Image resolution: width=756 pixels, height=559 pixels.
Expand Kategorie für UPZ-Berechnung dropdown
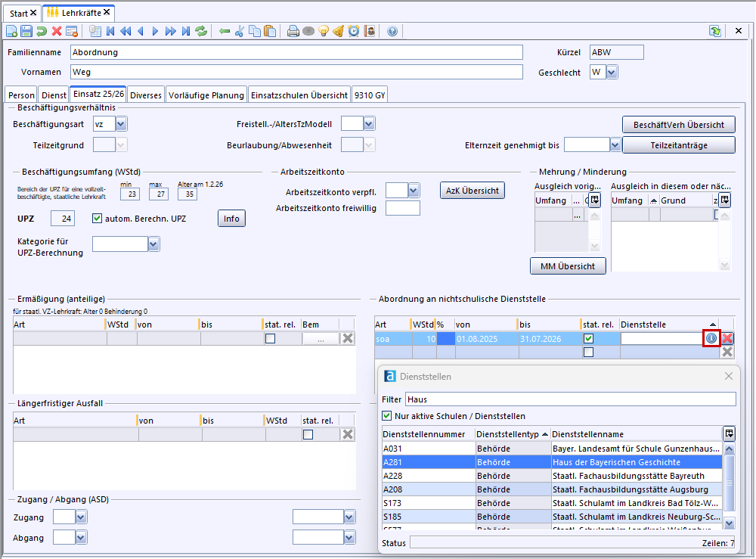tap(153, 244)
